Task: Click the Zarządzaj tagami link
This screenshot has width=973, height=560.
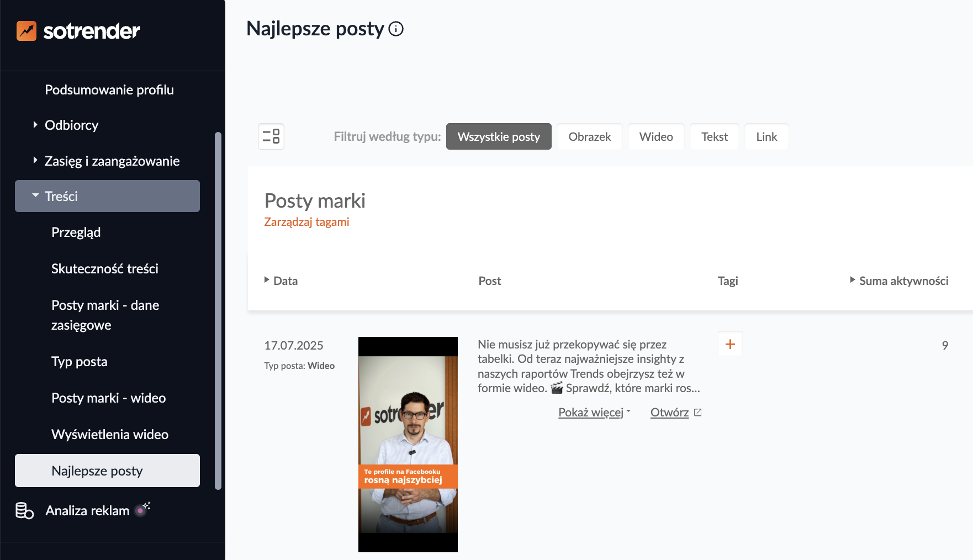Action: (306, 222)
